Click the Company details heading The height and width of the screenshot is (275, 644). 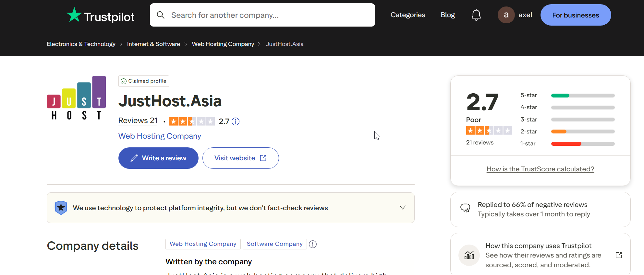point(93,246)
